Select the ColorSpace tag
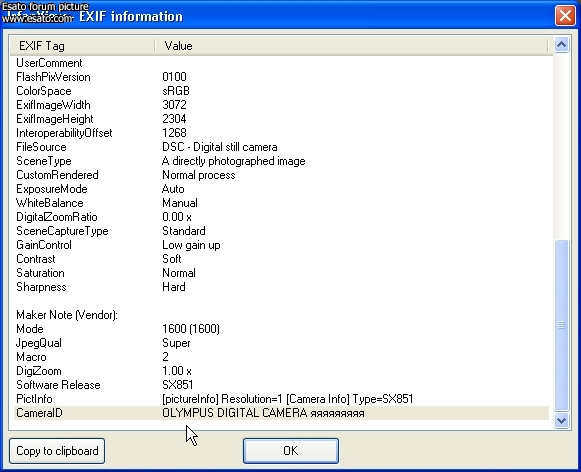Image resolution: width=581 pixels, height=472 pixels. [44, 91]
